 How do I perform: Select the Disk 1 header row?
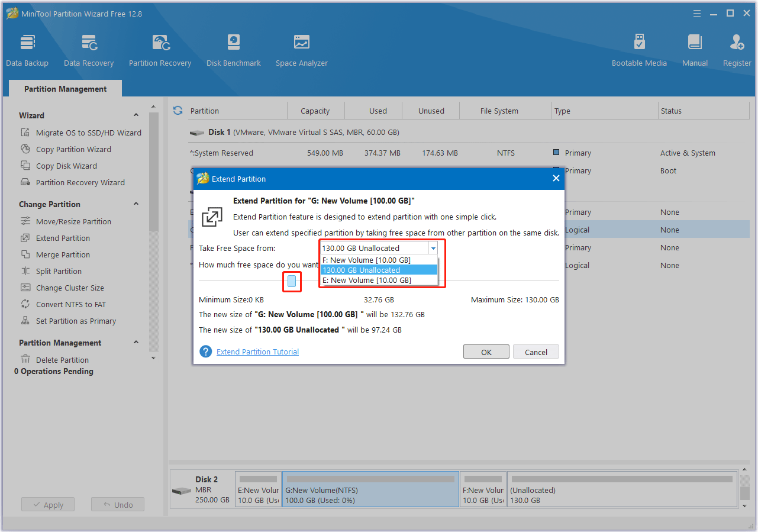[469, 133]
